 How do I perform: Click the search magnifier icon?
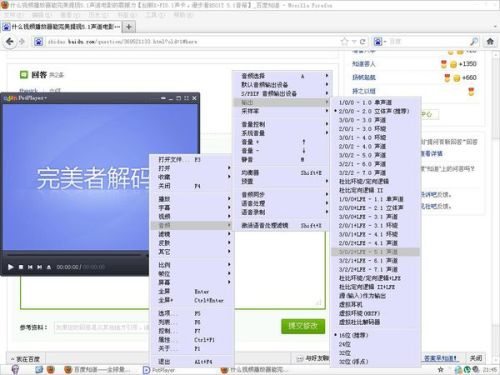point(474,42)
